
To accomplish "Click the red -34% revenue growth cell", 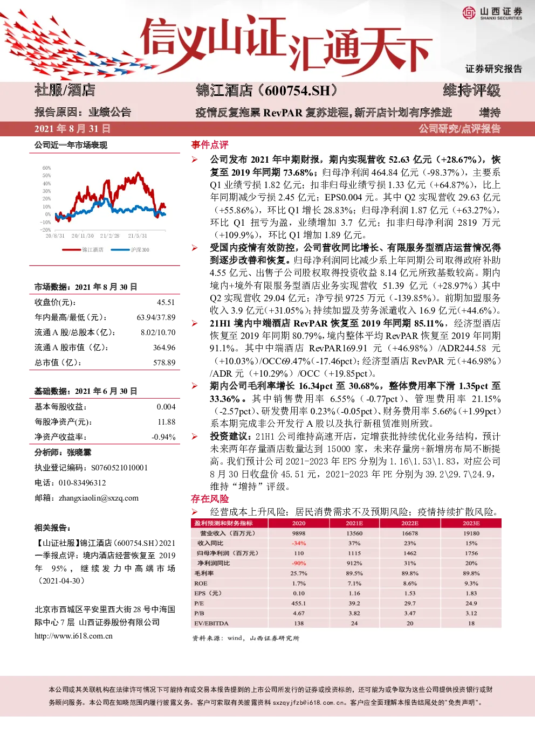I will (299, 543).
